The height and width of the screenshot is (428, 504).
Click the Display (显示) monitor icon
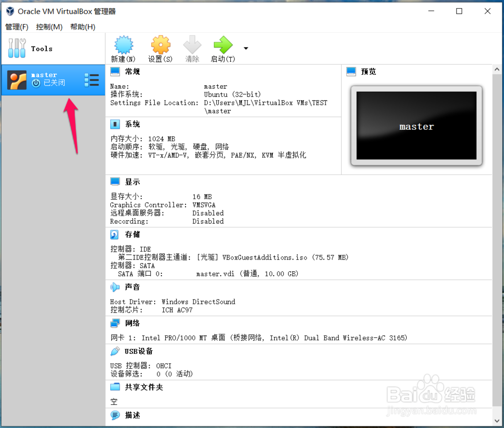[115, 181]
